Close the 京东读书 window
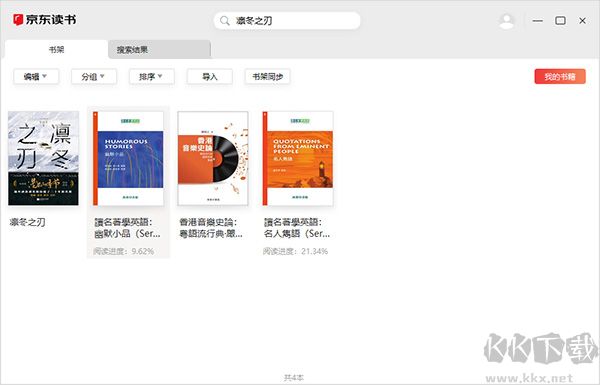This screenshot has width=600, height=385. pyautogui.click(x=582, y=21)
